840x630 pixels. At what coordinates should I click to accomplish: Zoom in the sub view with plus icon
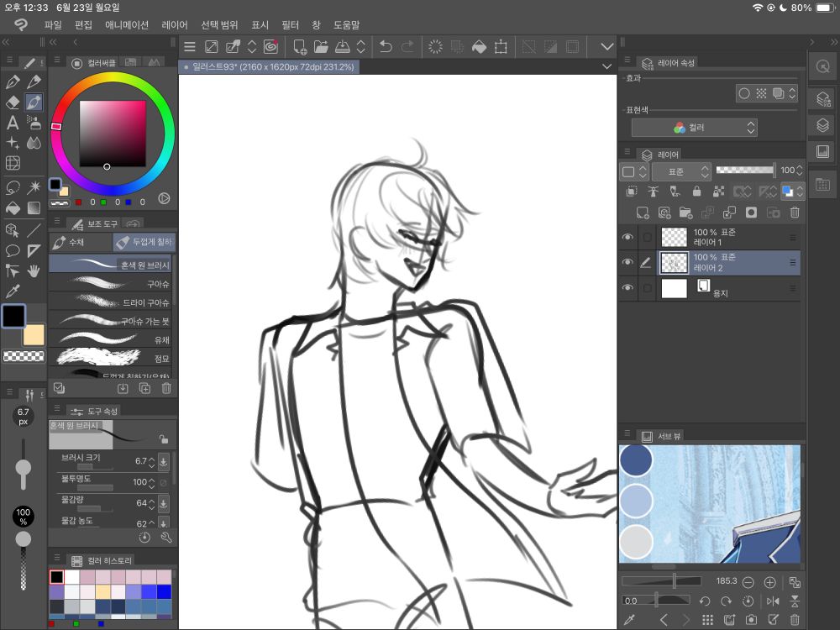769,582
